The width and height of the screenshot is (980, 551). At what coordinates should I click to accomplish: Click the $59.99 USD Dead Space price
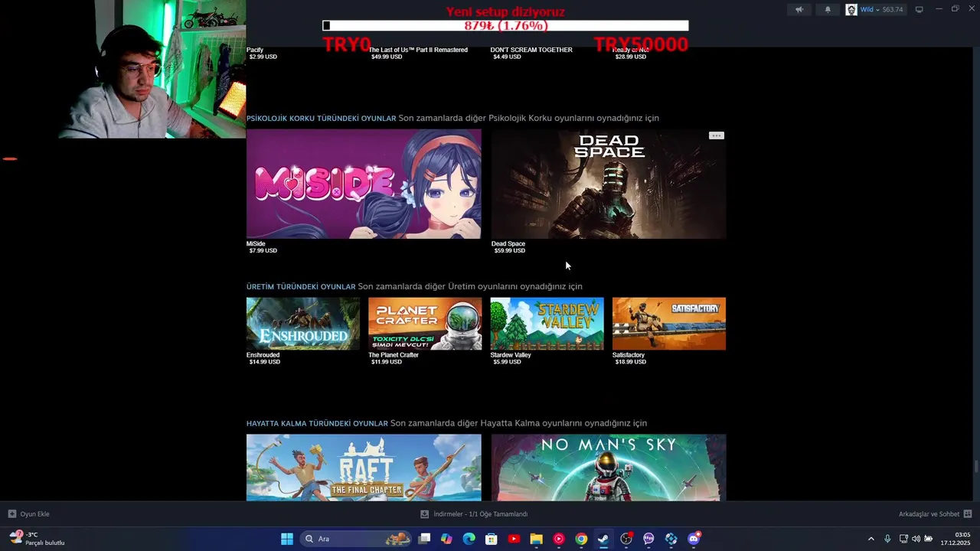510,251
